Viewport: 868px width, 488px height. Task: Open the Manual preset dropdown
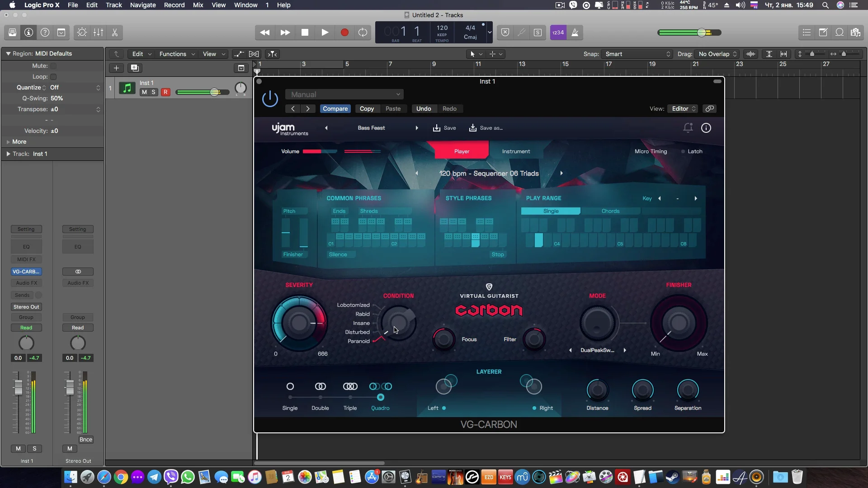pyautogui.click(x=344, y=94)
